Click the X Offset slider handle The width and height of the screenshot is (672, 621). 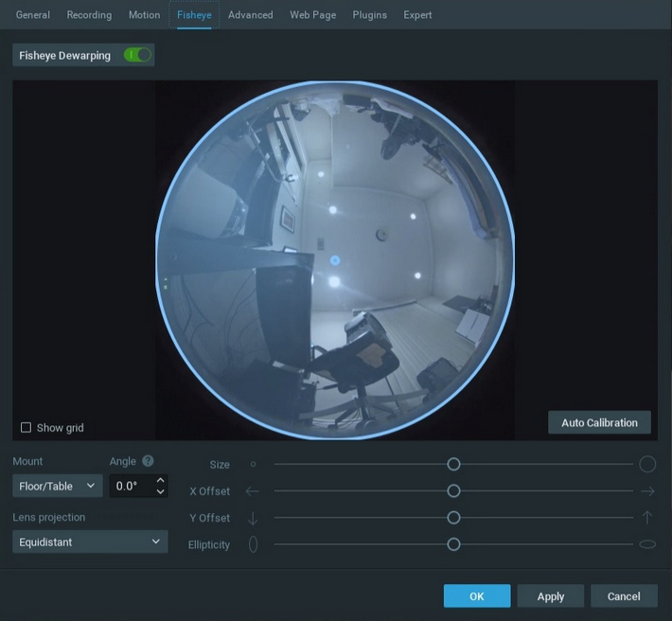(x=453, y=490)
